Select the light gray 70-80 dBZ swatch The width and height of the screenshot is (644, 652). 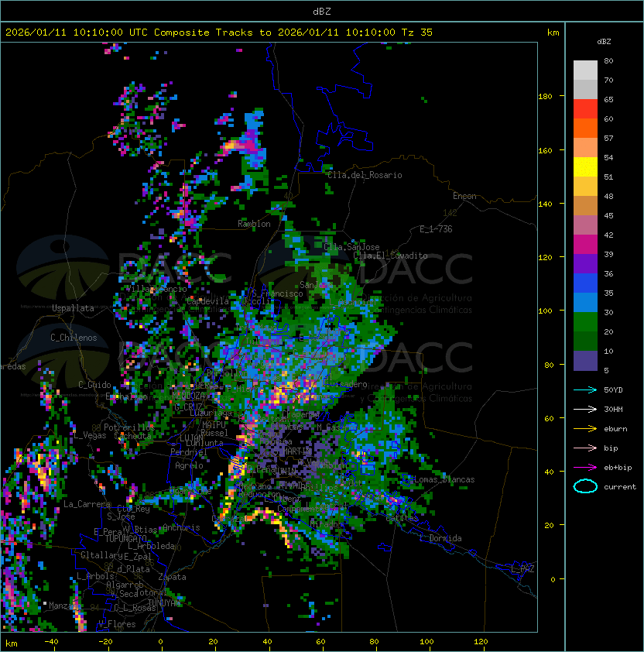[x=585, y=70]
